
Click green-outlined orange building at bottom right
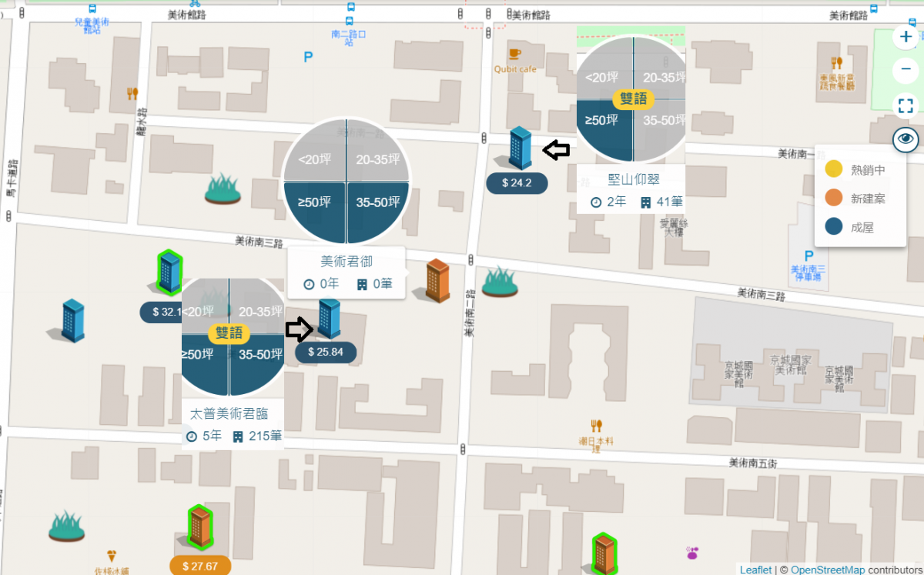[604, 554]
